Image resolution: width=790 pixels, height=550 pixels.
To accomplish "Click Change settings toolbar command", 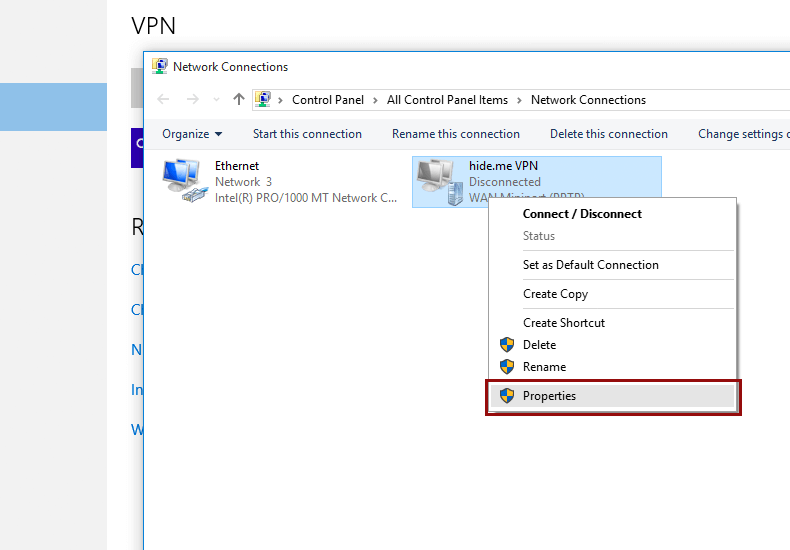I will (x=744, y=134).
